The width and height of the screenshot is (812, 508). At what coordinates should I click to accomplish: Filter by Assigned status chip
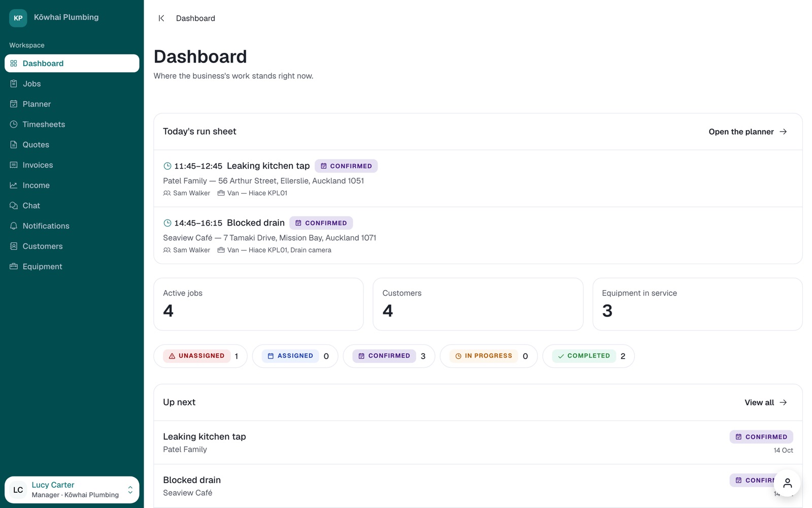(x=295, y=356)
